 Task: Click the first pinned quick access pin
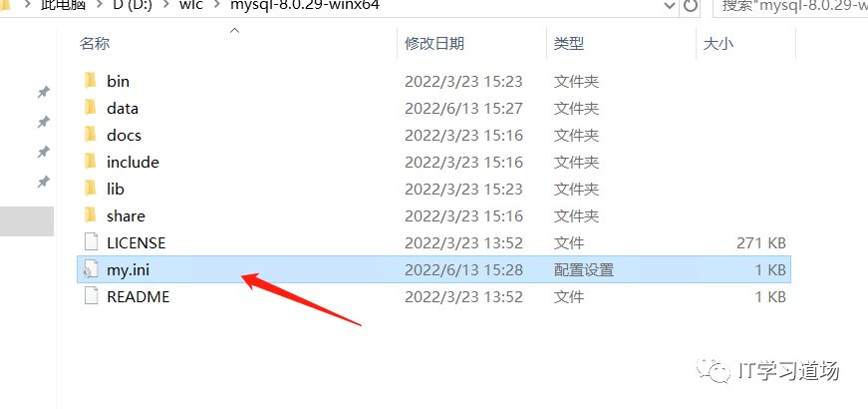click(x=43, y=92)
